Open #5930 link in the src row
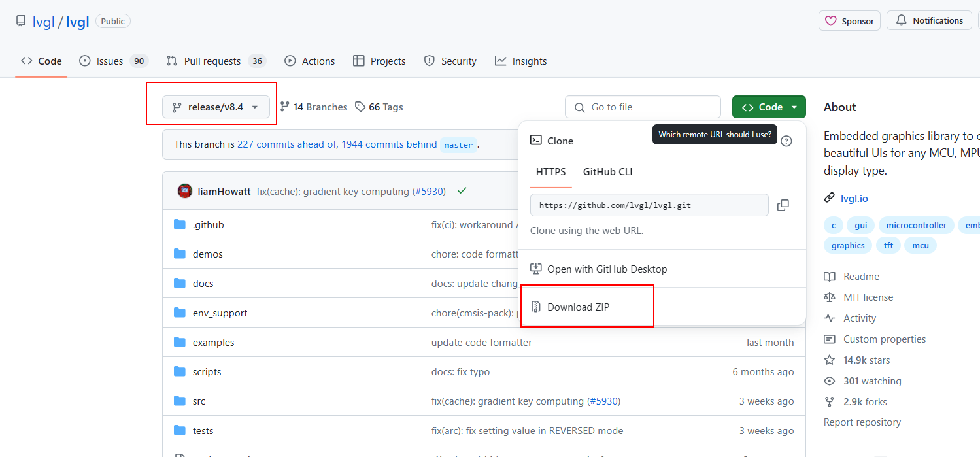 [603, 401]
